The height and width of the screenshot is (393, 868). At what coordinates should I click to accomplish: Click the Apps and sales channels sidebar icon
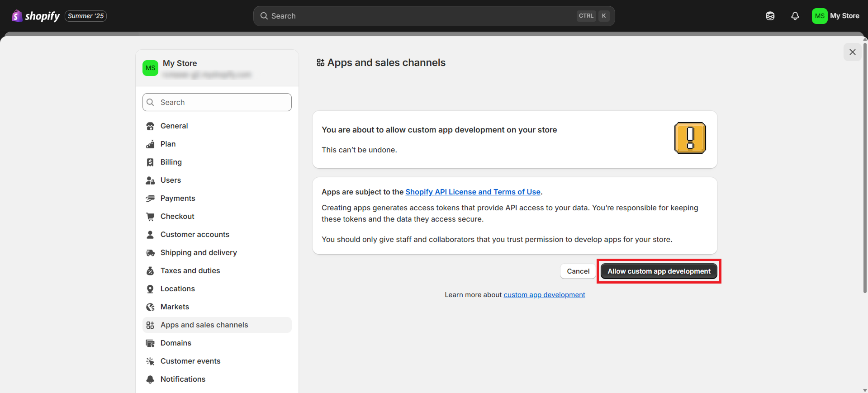[x=150, y=325]
